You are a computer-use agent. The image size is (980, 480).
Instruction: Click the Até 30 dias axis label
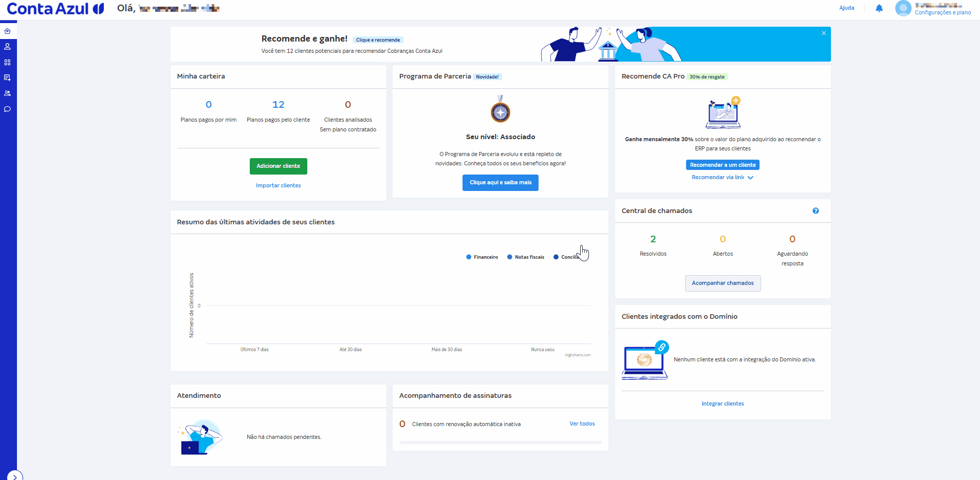click(350, 350)
